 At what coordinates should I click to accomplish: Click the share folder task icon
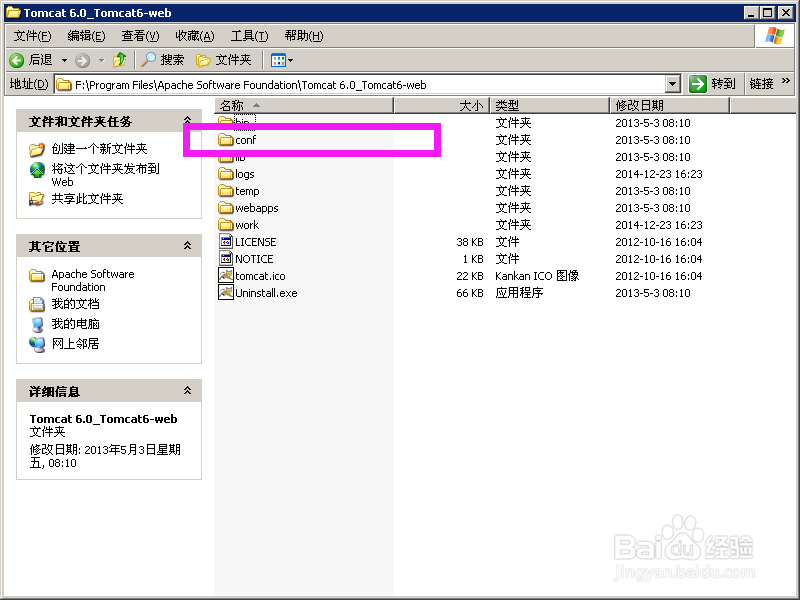coord(37,199)
